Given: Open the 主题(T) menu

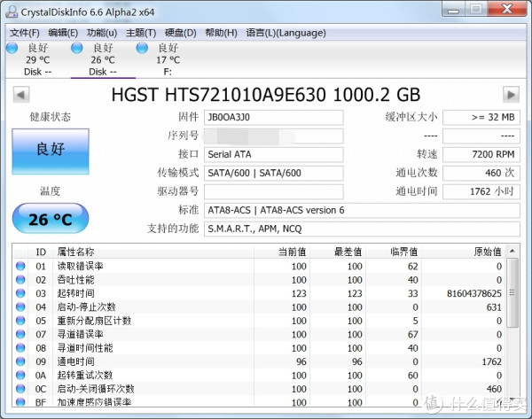Looking at the screenshot, I should (x=142, y=33).
